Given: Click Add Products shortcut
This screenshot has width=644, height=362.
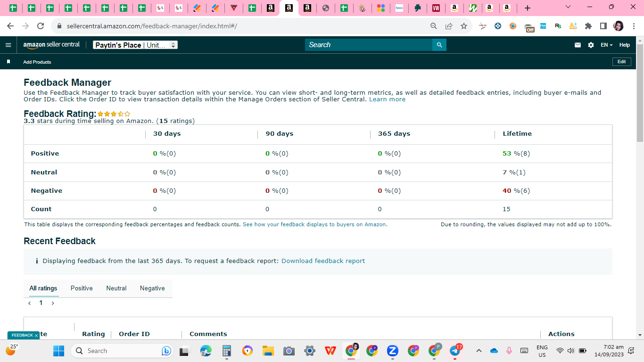Looking at the screenshot, I should 37,62.
